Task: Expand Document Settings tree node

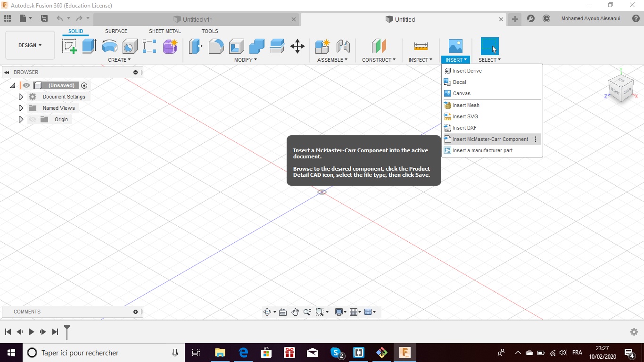Action: coord(21,97)
